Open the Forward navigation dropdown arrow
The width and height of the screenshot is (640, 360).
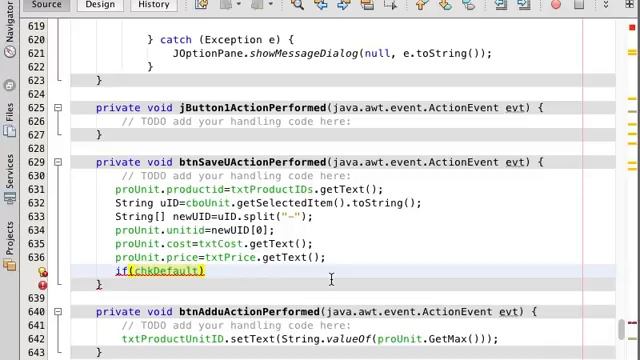[271, 4]
